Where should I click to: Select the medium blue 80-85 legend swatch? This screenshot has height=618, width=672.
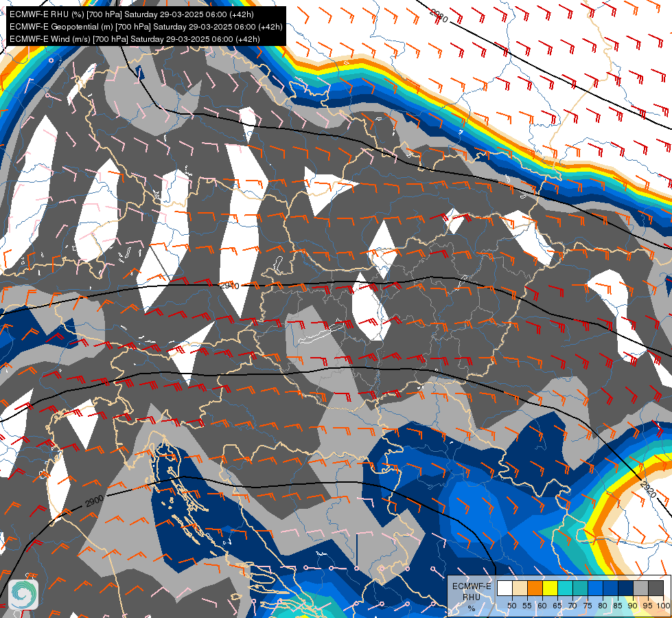[611, 588]
